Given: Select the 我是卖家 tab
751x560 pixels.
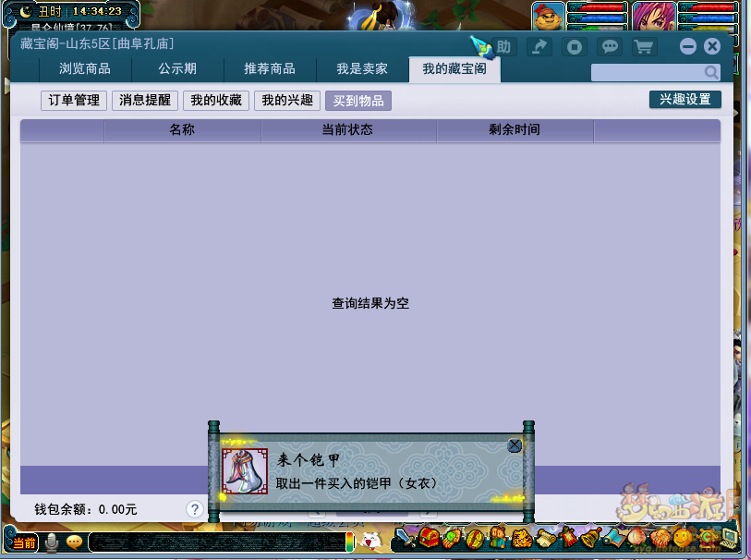Looking at the screenshot, I should (362, 69).
